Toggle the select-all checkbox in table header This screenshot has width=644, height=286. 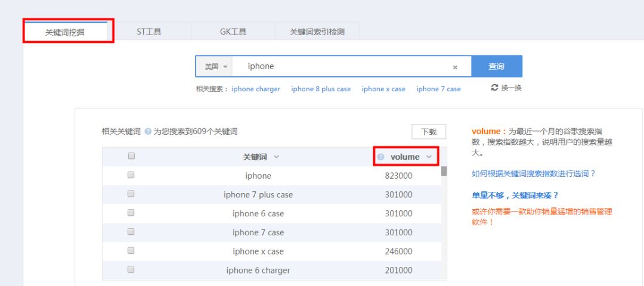click(x=131, y=156)
